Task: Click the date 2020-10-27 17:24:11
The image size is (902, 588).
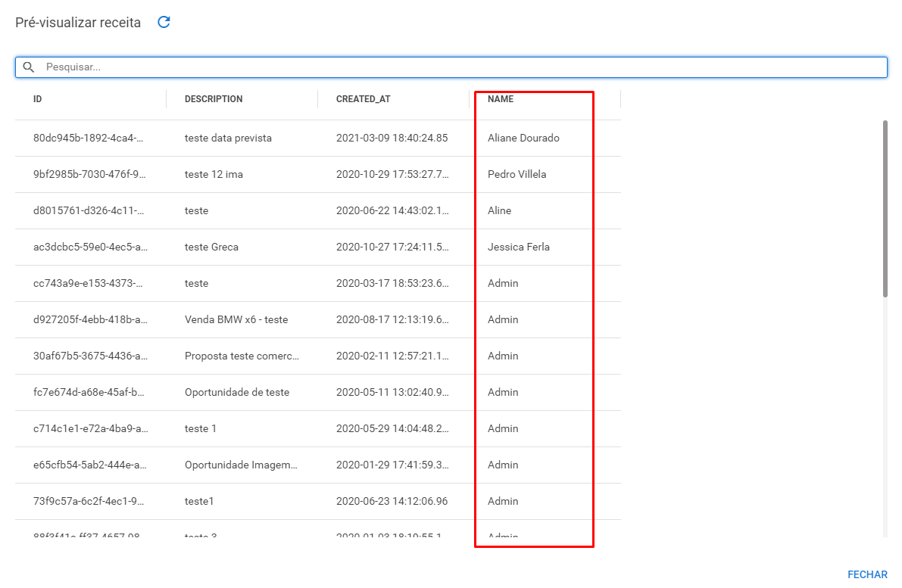Action: pos(392,247)
